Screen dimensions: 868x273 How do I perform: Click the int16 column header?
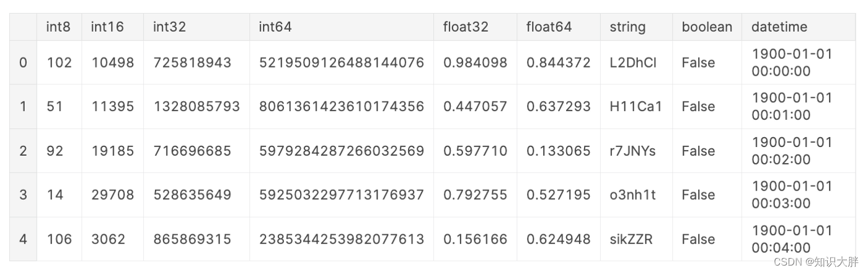107,27
